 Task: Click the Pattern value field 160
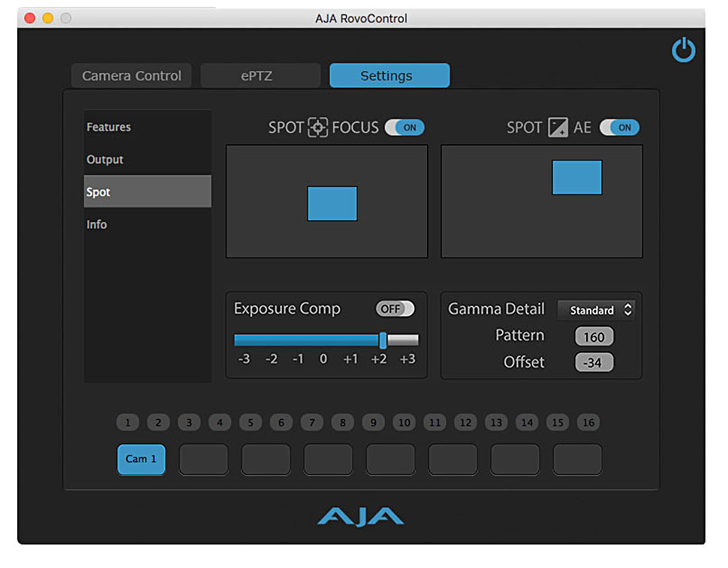pyautogui.click(x=594, y=337)
